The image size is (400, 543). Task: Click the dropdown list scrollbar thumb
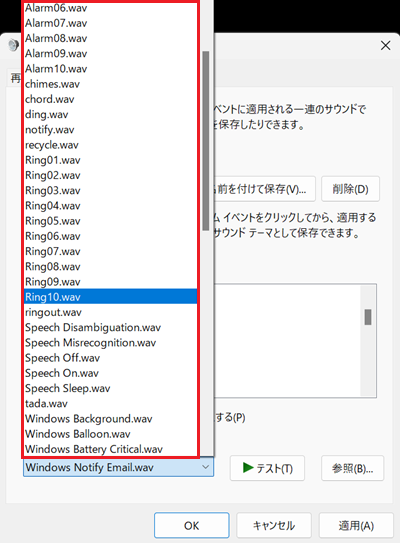tap(206, 141)
